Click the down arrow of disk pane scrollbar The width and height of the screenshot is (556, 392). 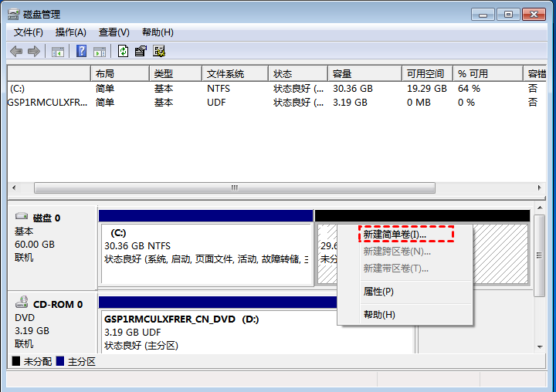pos(540,347)
